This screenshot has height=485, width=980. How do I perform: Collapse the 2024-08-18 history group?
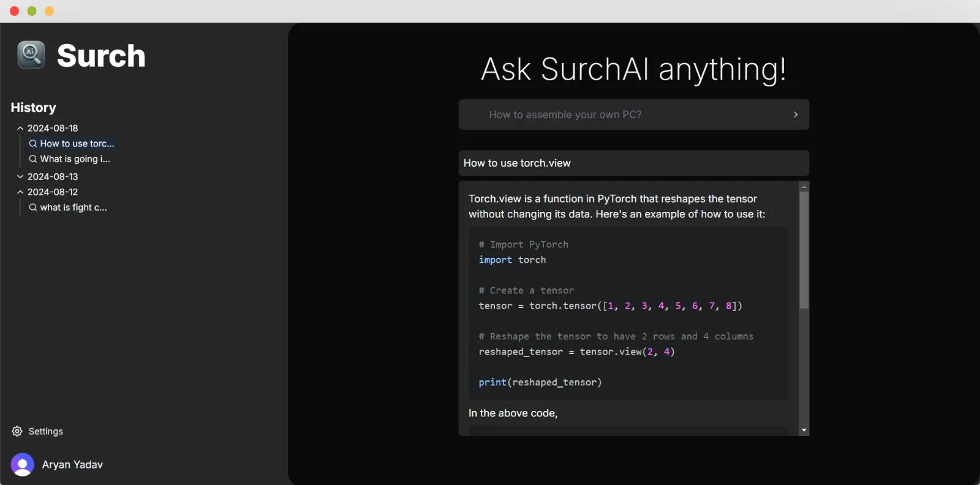point(20,128)
